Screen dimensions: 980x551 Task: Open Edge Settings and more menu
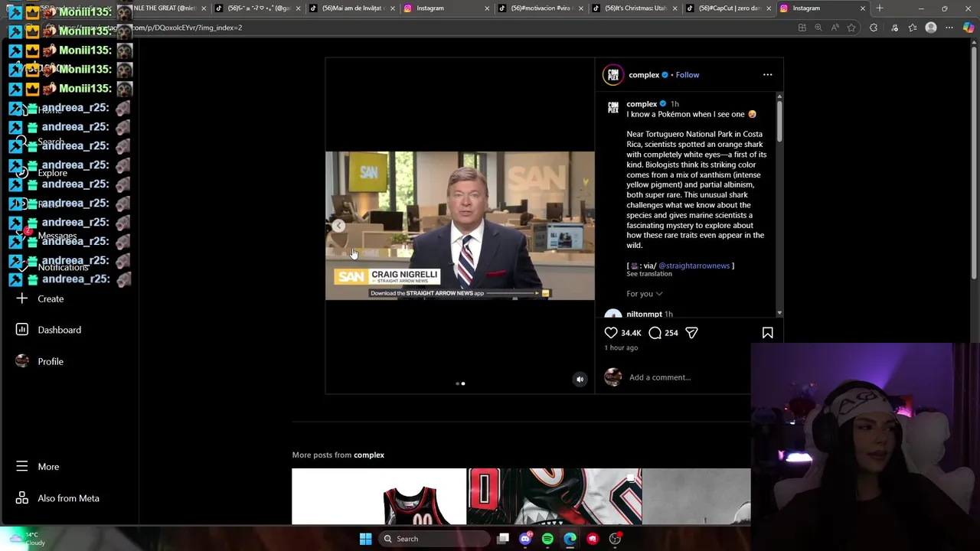949,28
